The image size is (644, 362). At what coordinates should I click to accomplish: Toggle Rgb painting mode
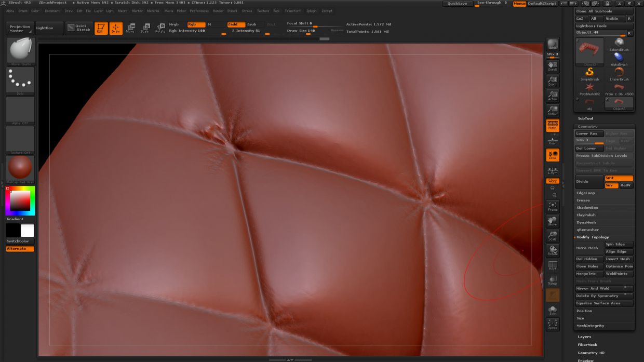[x=196, y=24]
